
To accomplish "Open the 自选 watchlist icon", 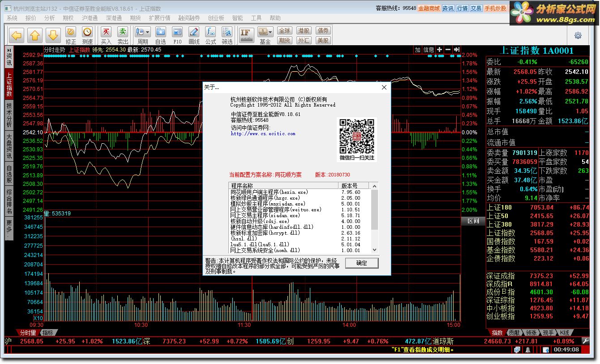I will point(161,35).
